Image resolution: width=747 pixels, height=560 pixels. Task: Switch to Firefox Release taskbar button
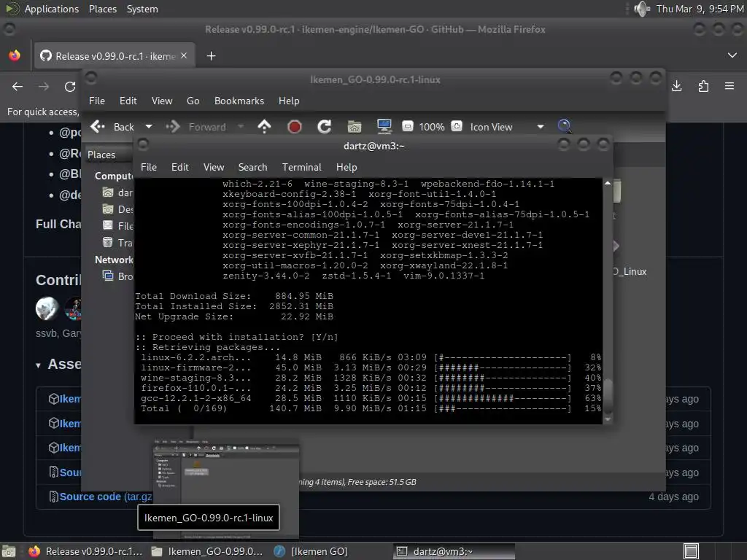[x=85, y=551]
